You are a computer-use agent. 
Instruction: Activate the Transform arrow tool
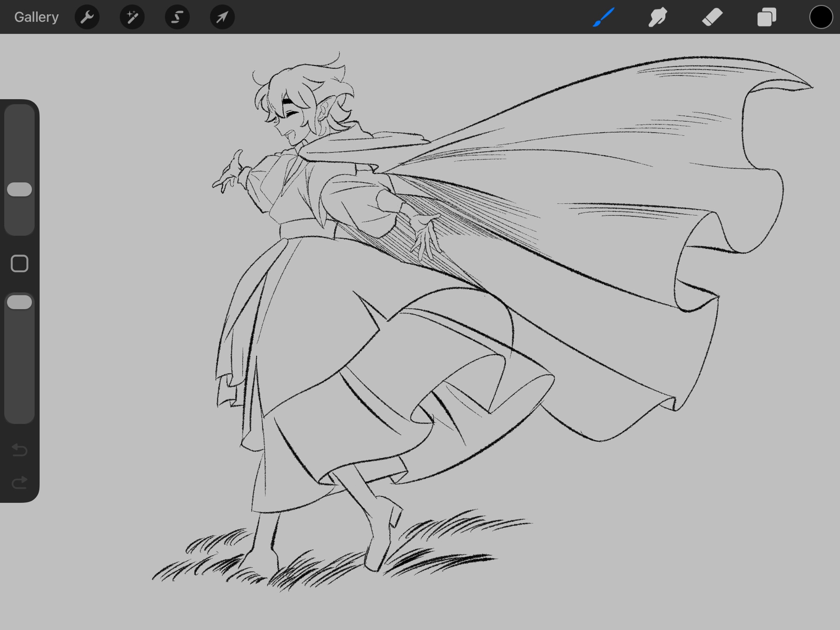pyautogui.click(x=222, y=17)
